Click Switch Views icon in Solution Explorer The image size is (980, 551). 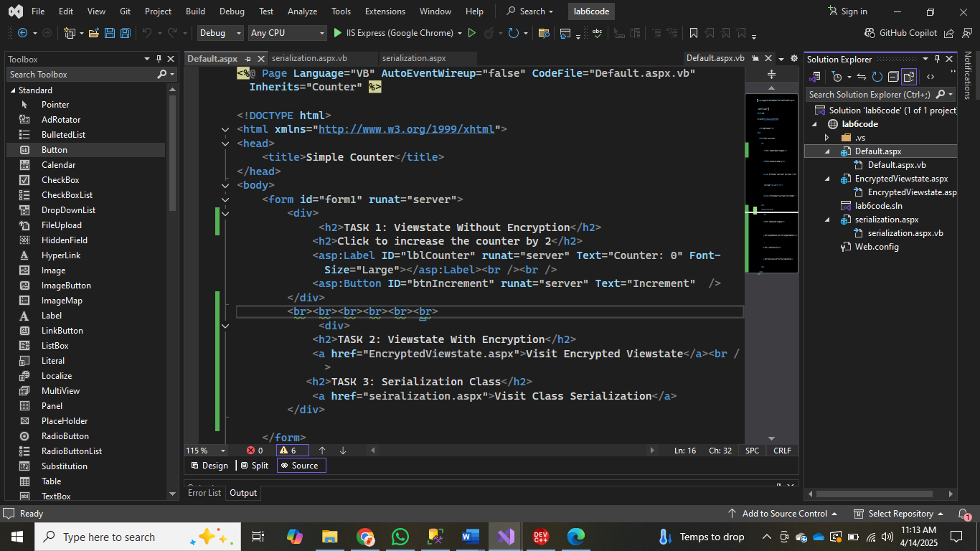[816, 77]
